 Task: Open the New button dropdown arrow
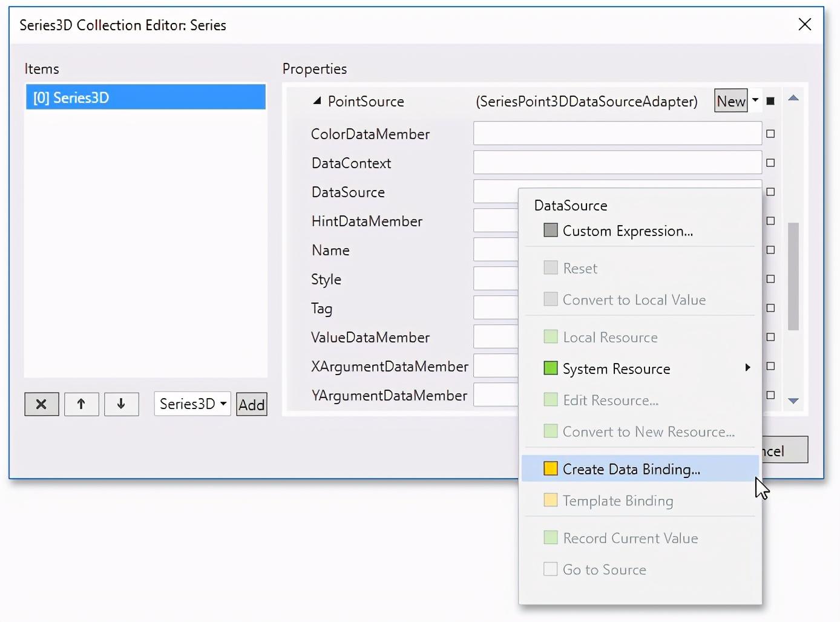pos(755,100)
